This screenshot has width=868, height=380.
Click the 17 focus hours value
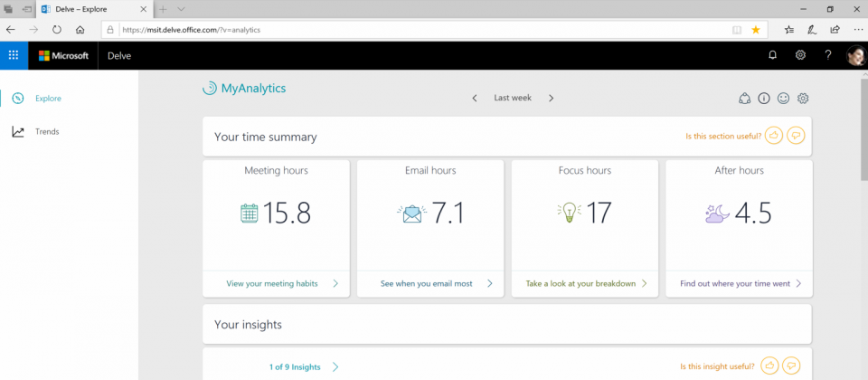point(599,214)
